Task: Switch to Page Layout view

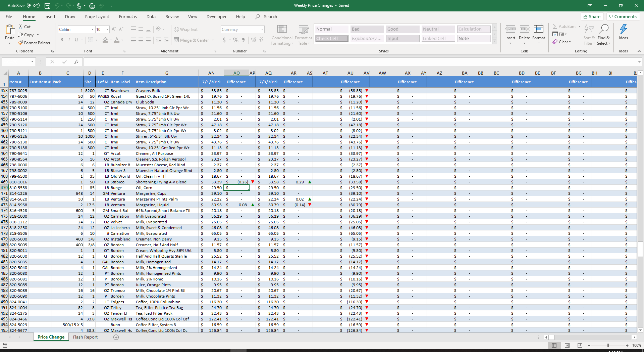Action: (567, 345)
